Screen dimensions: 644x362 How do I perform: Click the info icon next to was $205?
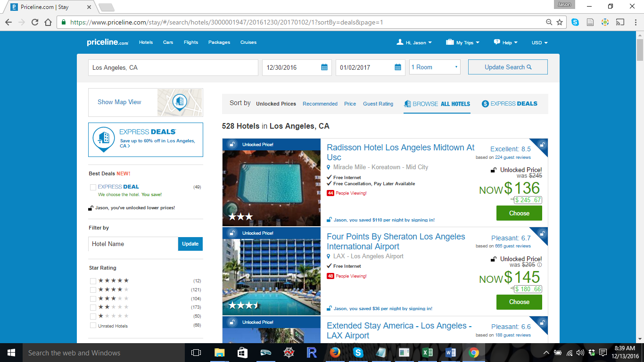539,265
